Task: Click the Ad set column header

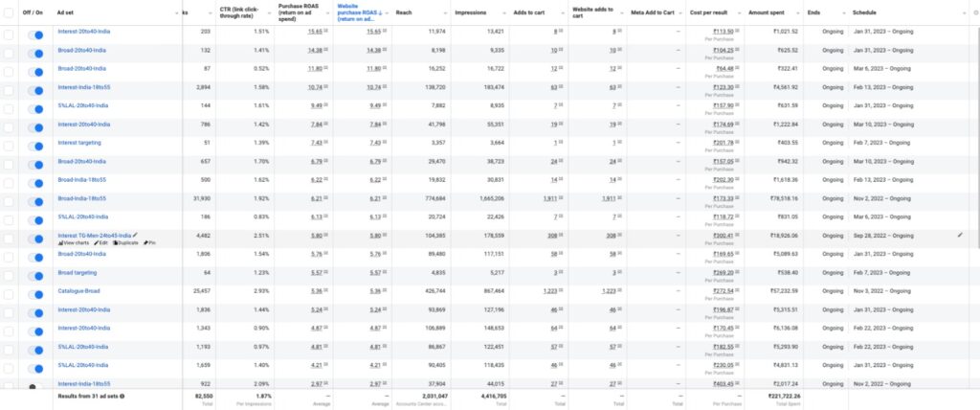Action: pyautogui.click(x=67, y=12)
